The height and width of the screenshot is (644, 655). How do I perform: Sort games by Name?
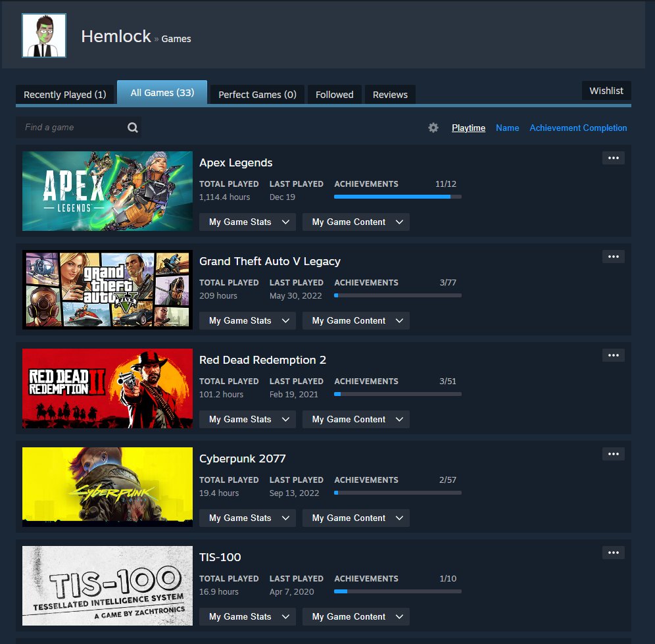pos(507,128)
